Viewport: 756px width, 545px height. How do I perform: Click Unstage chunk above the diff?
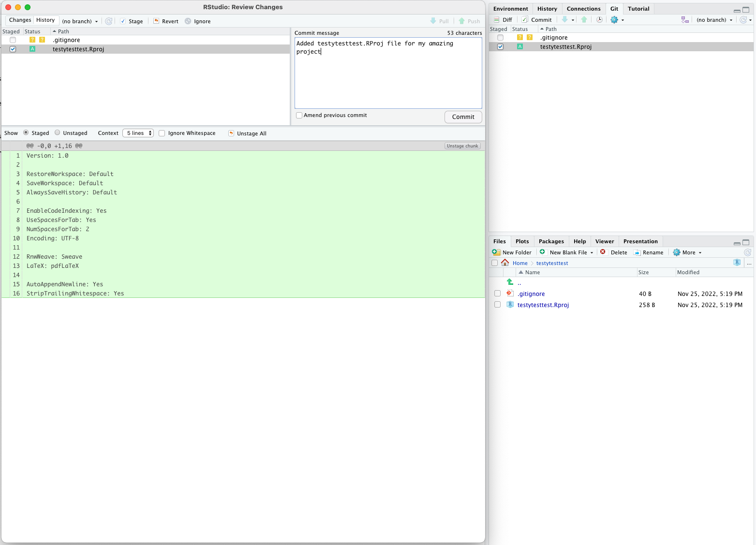pyautogui.click(x=462, y=146)
